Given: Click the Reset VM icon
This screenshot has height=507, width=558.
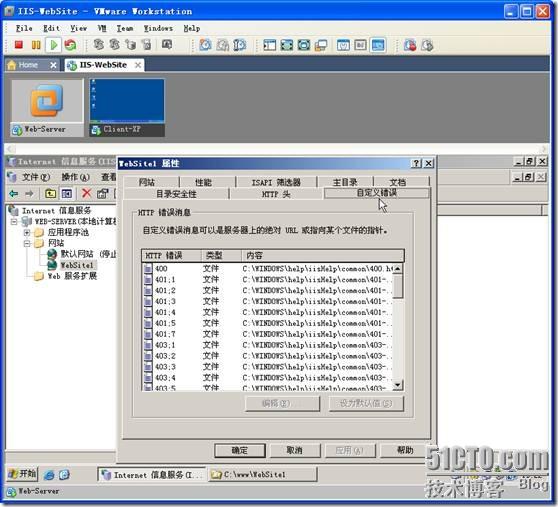Looking at the screenshot, I should pos(70,45).
